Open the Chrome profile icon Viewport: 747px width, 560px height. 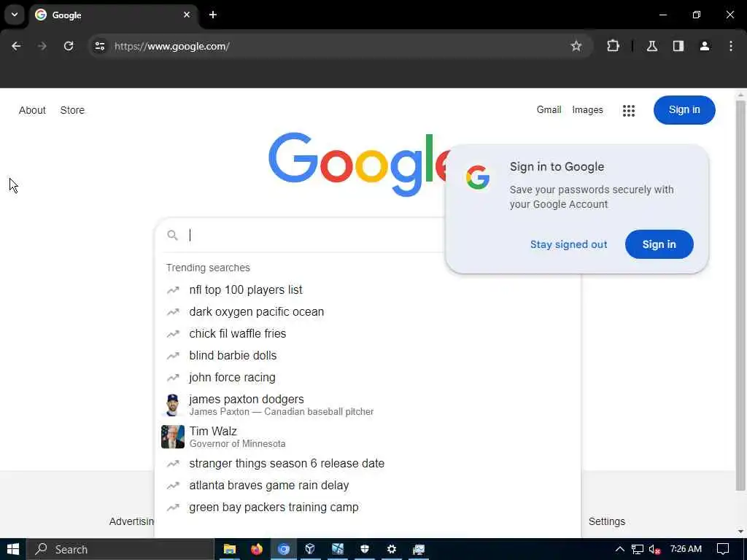point(705,46)
